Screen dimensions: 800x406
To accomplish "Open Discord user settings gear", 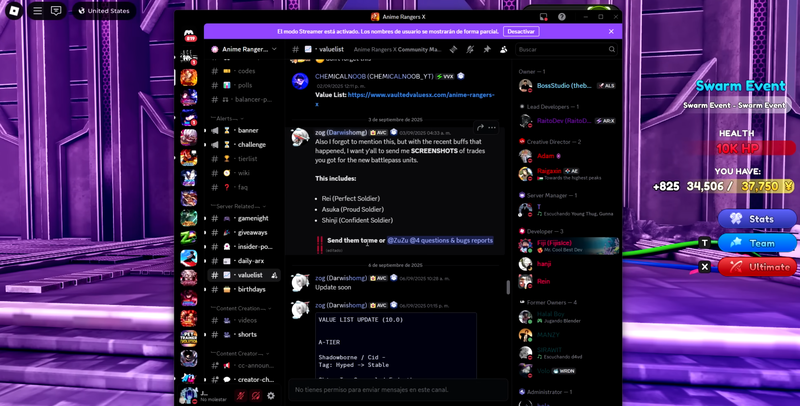I will (271, 395).
